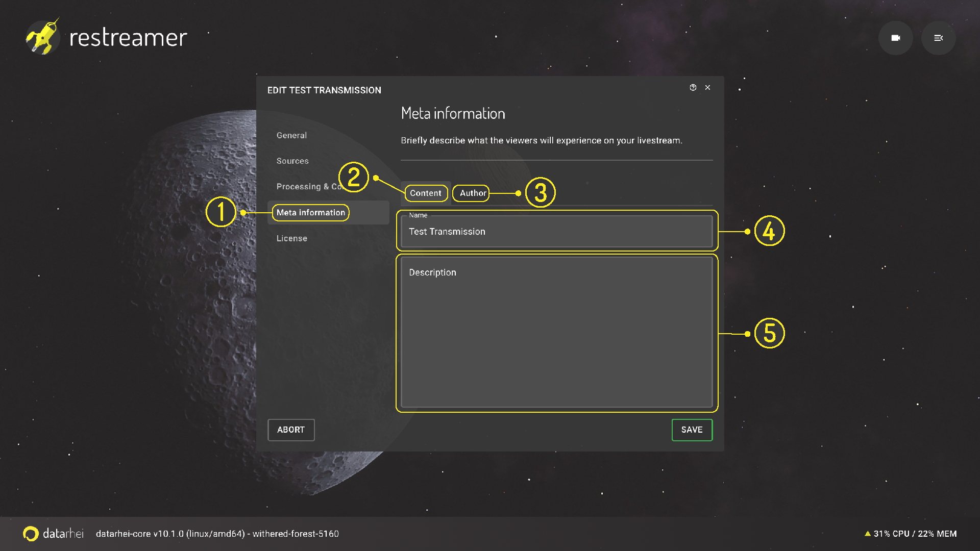This screenshot has width=980, height=551.
Task: Switch to the Content tab
Action: (426, 193)
